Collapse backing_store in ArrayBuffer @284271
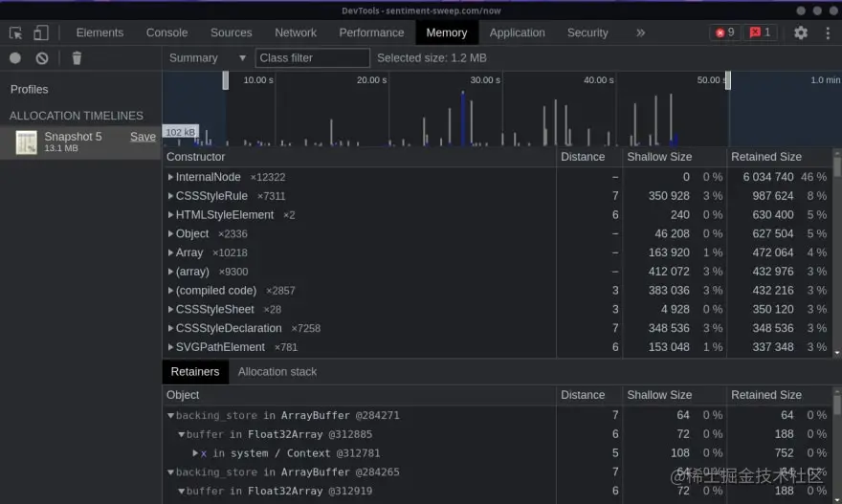 tap(170, 415)
